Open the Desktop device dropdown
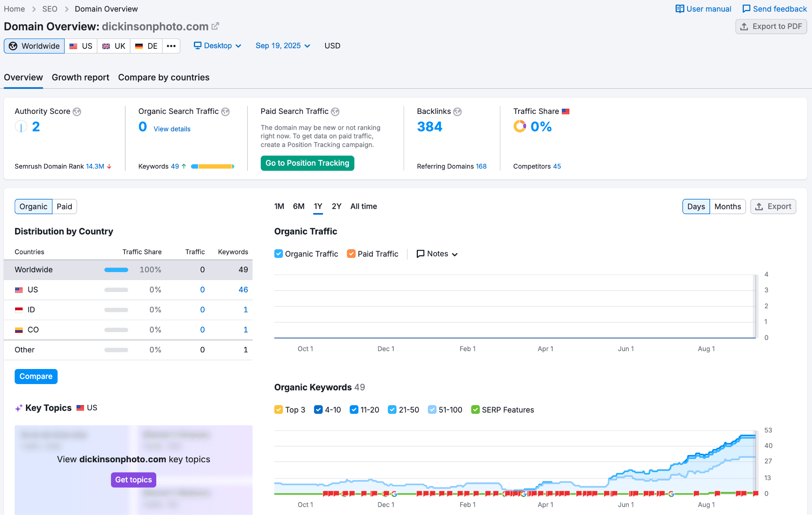Viewport: 812px width, 515px height. [217, 46]
